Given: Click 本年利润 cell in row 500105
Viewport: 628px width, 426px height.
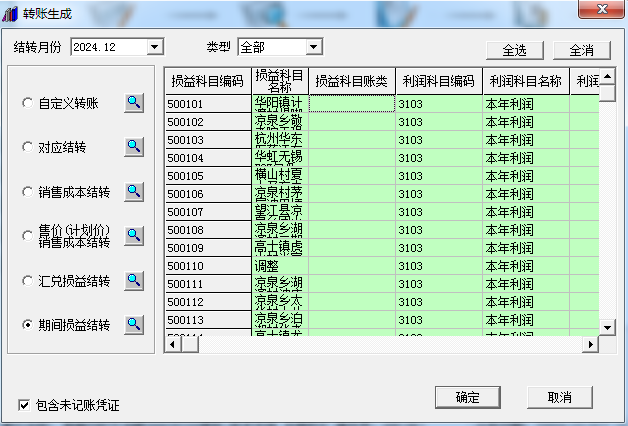Looking at the screenshot, I should 526,176.
